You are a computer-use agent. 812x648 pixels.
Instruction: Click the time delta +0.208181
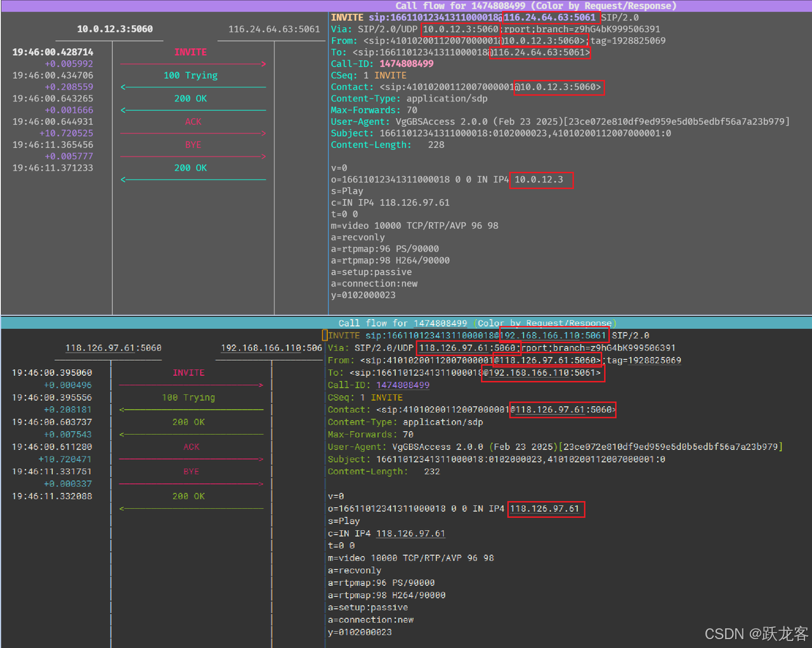coord(67,410)
